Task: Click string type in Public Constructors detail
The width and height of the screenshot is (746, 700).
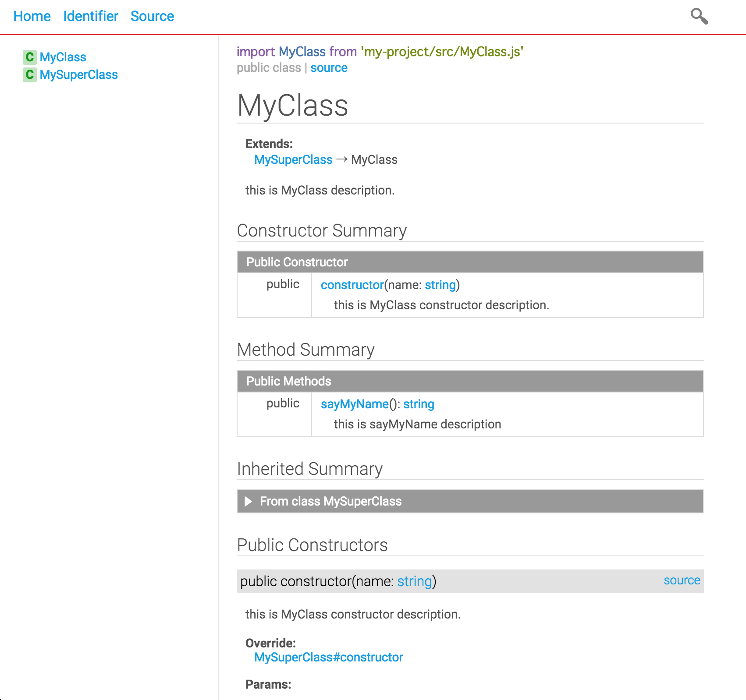Action: 415,581
